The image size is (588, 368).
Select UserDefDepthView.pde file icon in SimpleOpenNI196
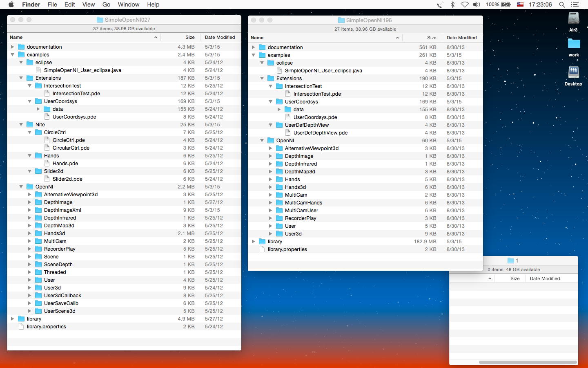point(288,133)
